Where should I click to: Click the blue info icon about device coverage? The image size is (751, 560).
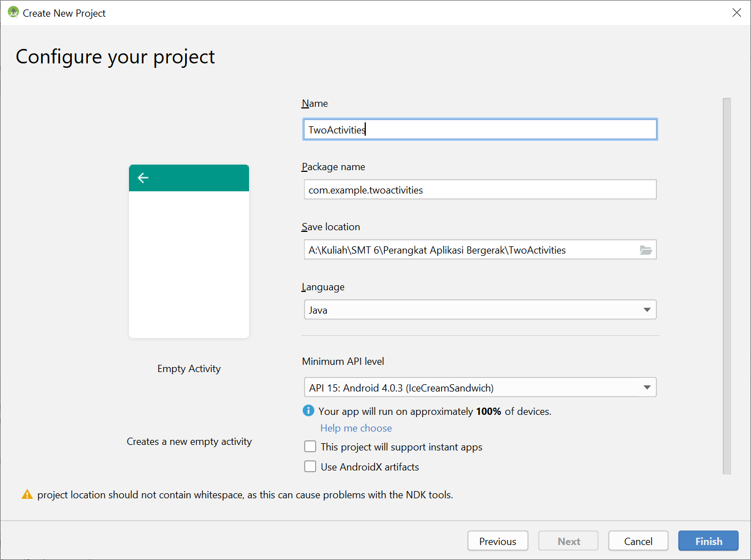(x=308, y=410)
